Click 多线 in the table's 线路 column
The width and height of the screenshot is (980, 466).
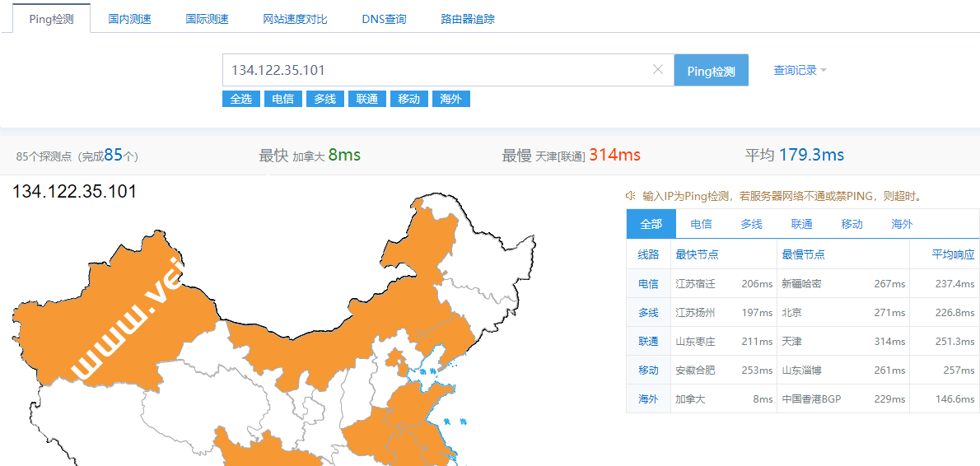[x=648, y=312]
